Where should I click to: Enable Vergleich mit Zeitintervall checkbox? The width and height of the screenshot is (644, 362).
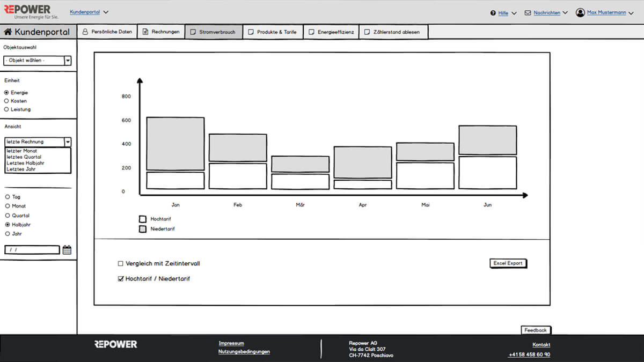[121, 264]
